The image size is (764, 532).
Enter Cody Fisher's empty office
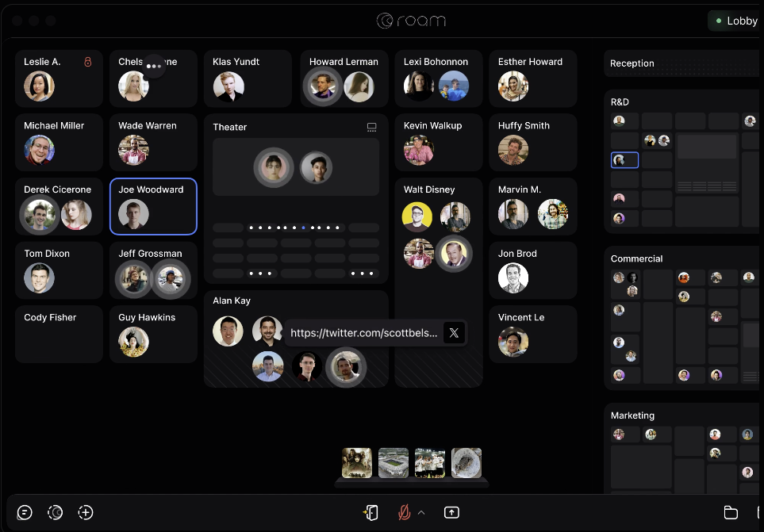point(59,334)
